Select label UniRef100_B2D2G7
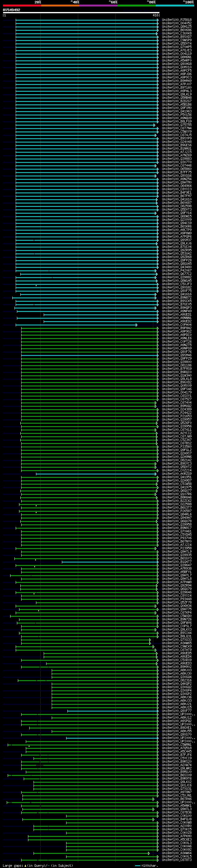 (177, 101)
